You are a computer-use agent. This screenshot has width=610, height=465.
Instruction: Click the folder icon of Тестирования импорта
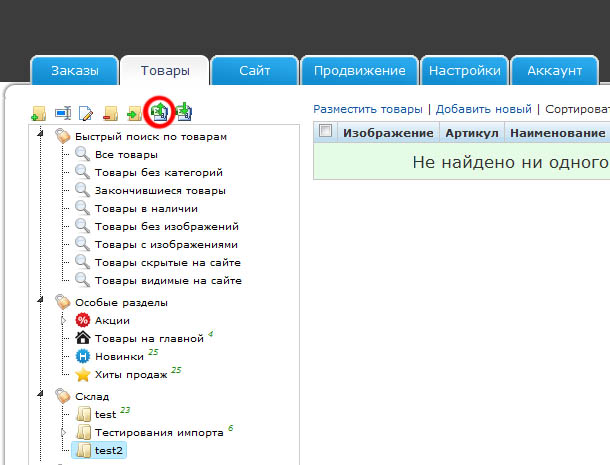click(x=83, y=432)
